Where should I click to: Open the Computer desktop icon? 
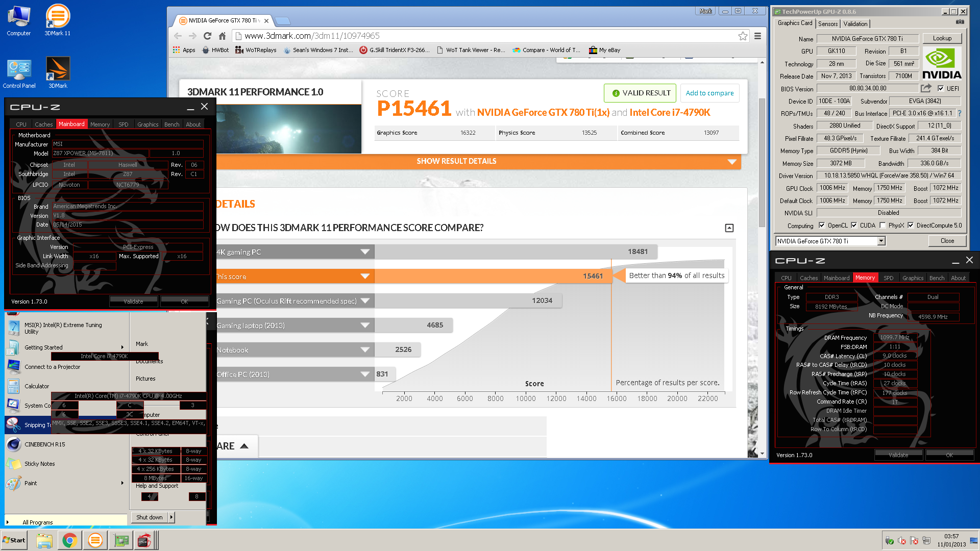pos(19,20)
